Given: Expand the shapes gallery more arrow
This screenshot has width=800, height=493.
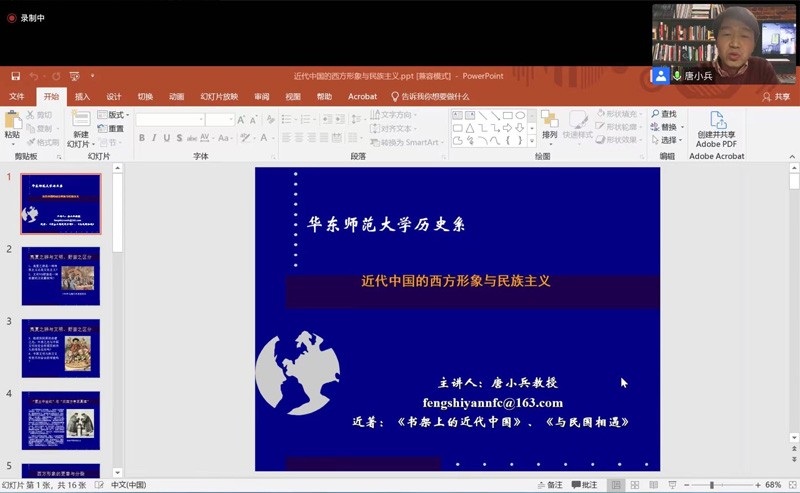Looking at the screenshot, I should [532, 141].
